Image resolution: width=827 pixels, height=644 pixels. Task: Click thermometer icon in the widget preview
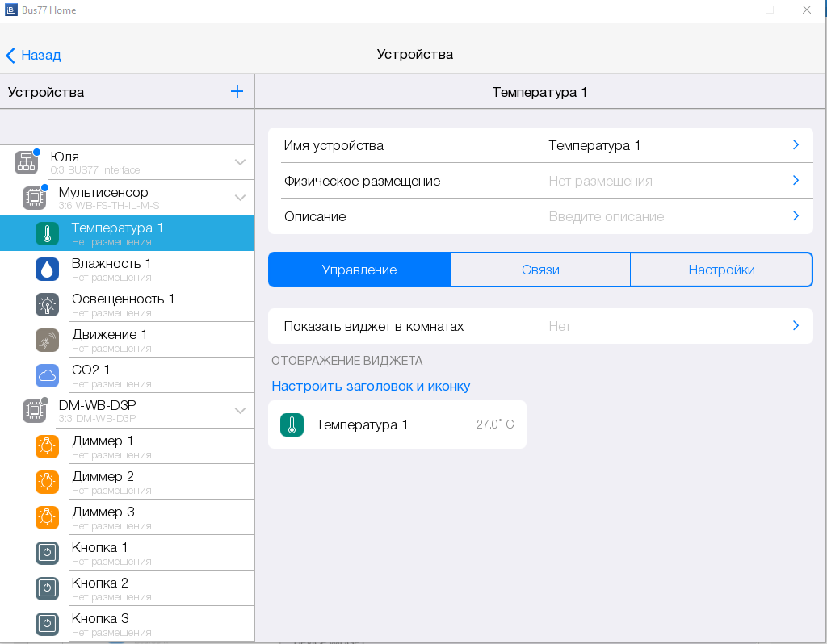coord(292,424)
